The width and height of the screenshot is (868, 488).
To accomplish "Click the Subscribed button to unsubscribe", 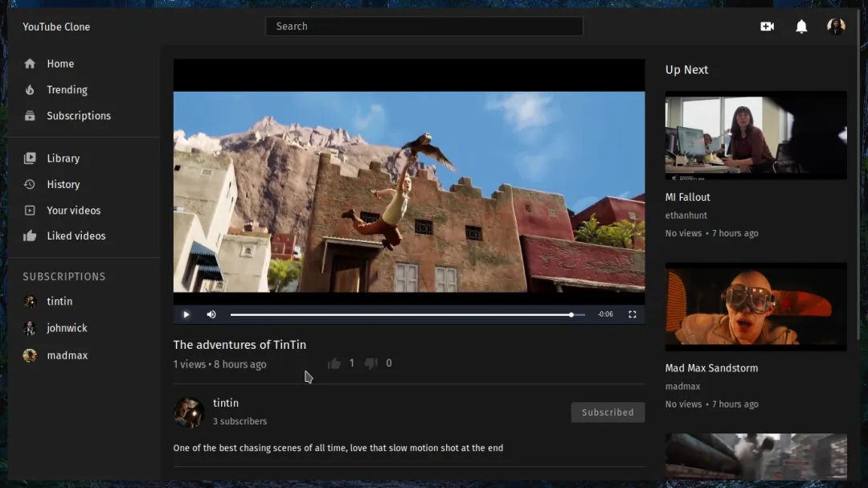I will coord(608,412).
